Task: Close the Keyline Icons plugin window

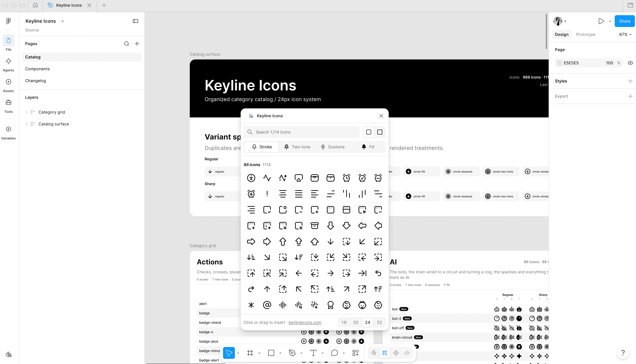Action: (381, 116)
